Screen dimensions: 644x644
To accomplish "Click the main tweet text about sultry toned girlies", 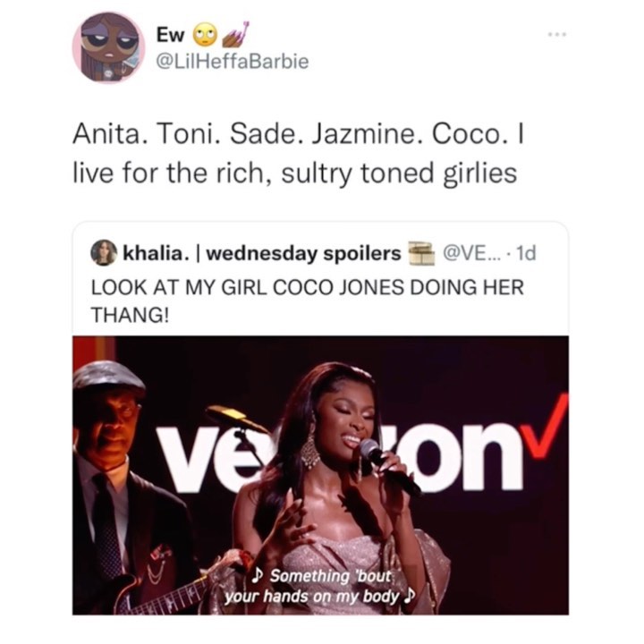I will click(298, 154).
